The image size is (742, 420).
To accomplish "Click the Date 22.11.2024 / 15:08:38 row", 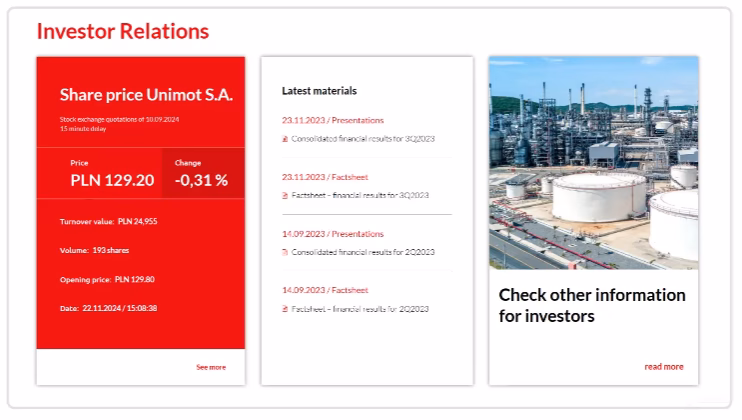I will point(108,308).
